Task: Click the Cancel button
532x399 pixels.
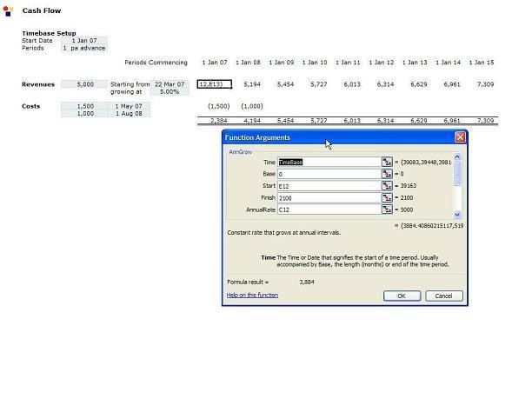Action: tap(444, 296)
